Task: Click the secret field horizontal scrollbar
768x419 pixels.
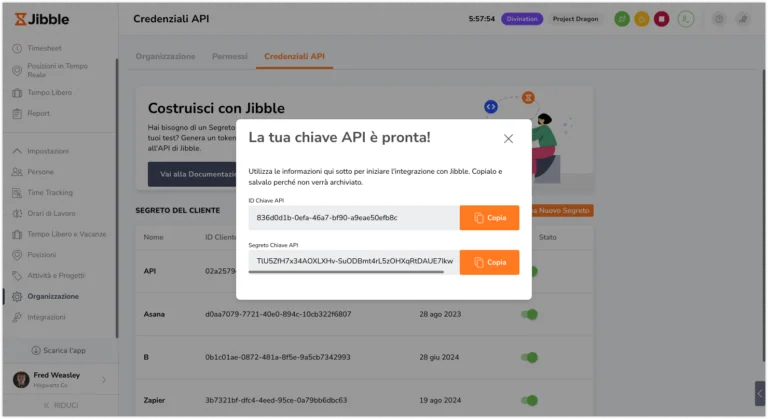Action: 346,272
